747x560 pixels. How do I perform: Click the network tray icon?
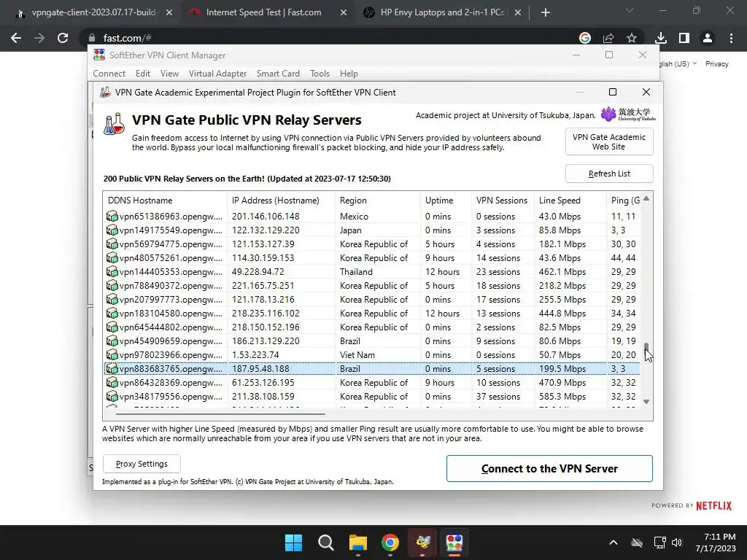click(659, 542)
